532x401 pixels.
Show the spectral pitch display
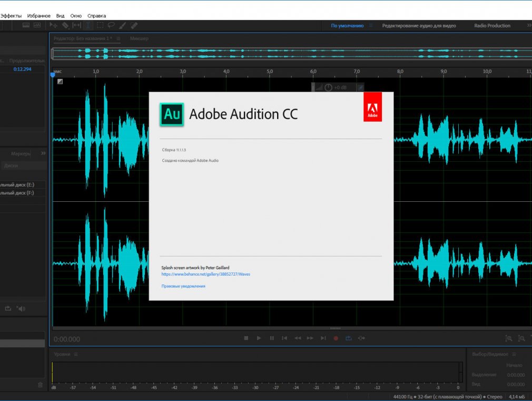[x=37, y=25]
